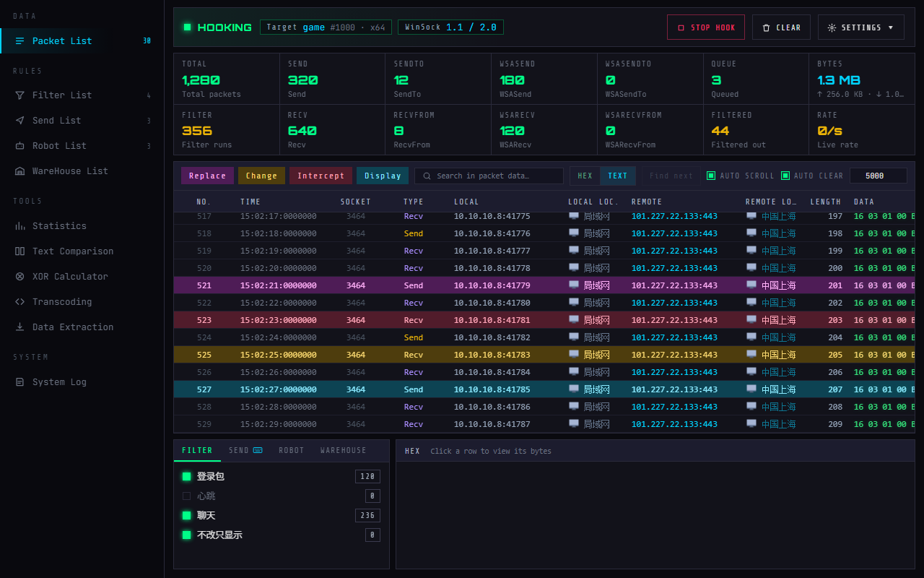Click the System Log document icon

pos(19,382)
